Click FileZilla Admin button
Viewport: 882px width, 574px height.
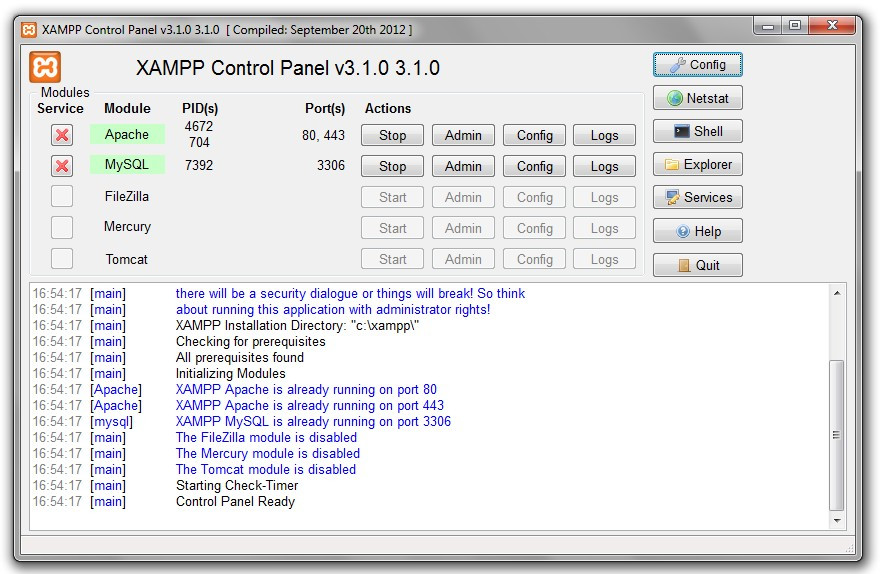(x=463, y=197)
